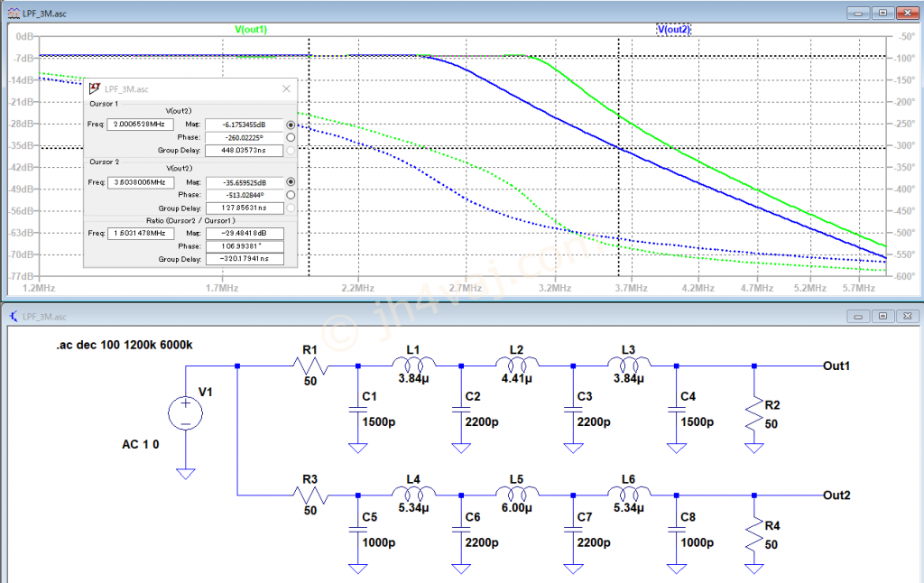Select the C1 capacitor symbol
The height and width of the screenshot is (583, 924).
tap(357, 409)
